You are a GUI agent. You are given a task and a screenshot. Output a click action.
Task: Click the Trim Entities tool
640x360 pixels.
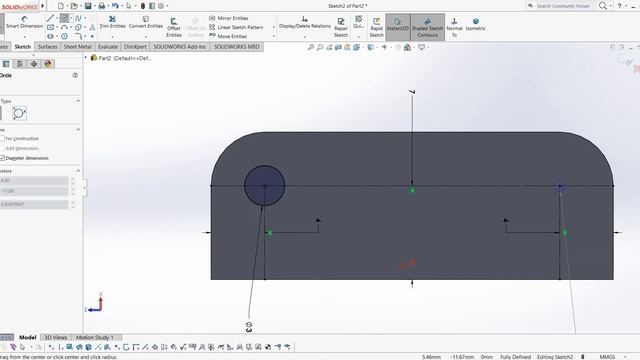(112, 22)
